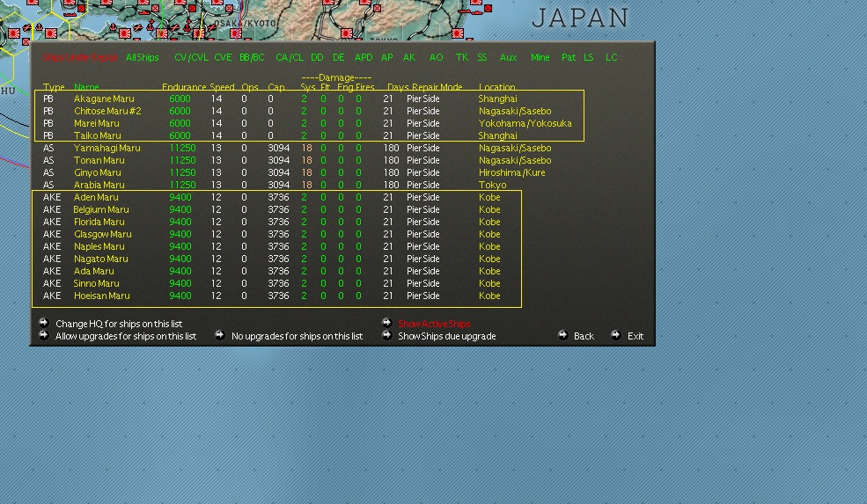This screenshot has height=504, width=867.
Task: Filter list by AP ships
Action: 387,57
